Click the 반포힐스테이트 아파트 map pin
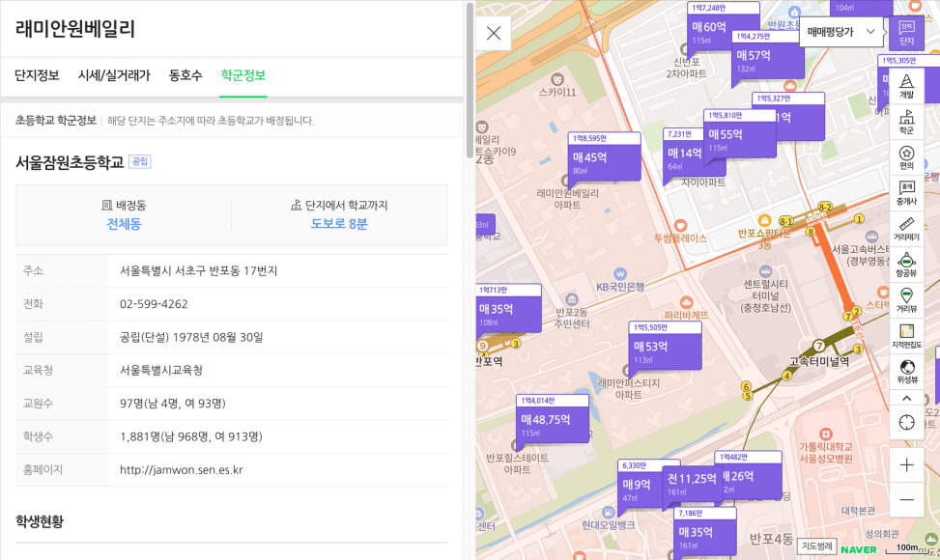This screenshot has height=560, width=940. click(x=515, y=446)
